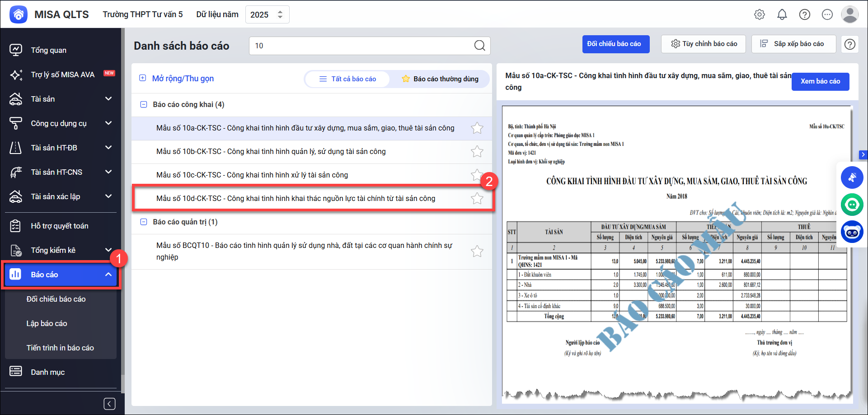This screenshot has width=868, height=415.
Task: Mark Mẫu số 10b-CK-TSC as favorite
Action: click(477, 152)
